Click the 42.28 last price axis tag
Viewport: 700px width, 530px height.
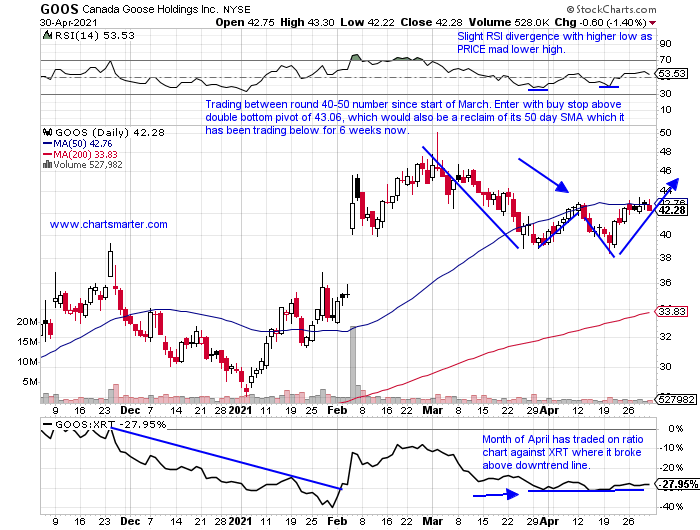[672, 210]
